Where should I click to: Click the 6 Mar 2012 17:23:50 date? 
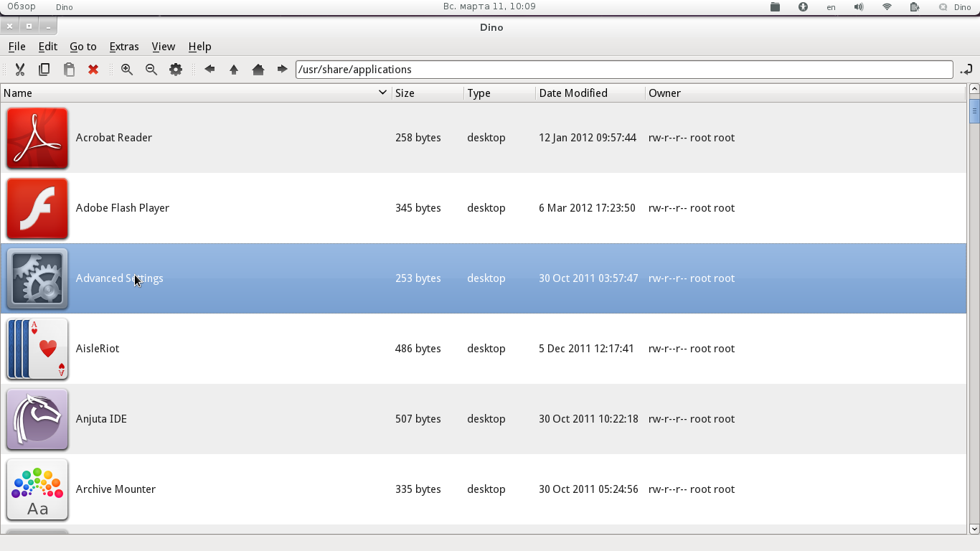587,208
